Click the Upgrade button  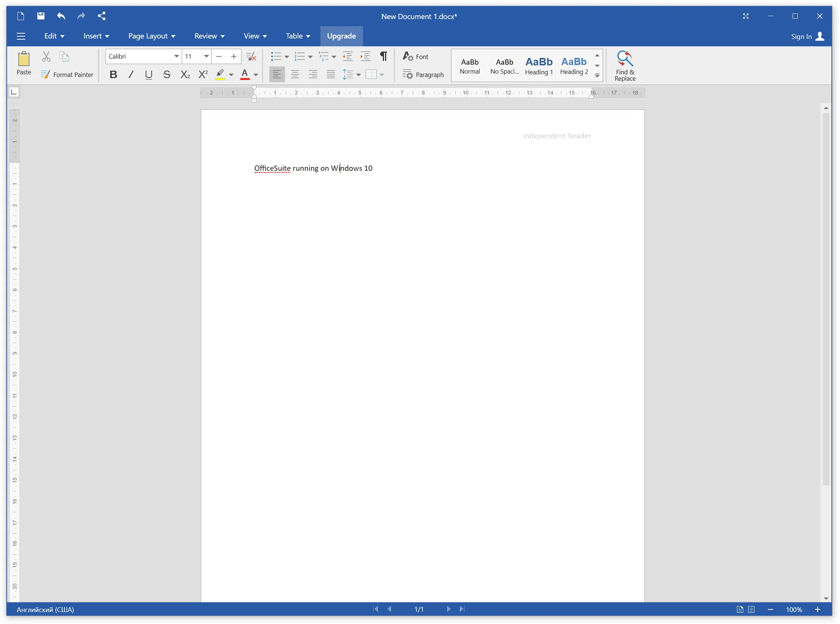click(341, 36)
